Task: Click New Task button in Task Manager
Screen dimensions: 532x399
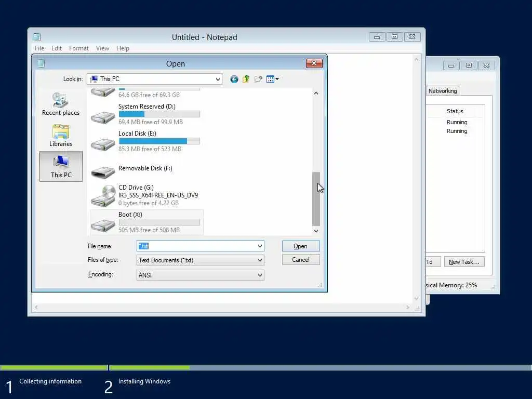Action: pyautogui.click(x=464, y=262)
